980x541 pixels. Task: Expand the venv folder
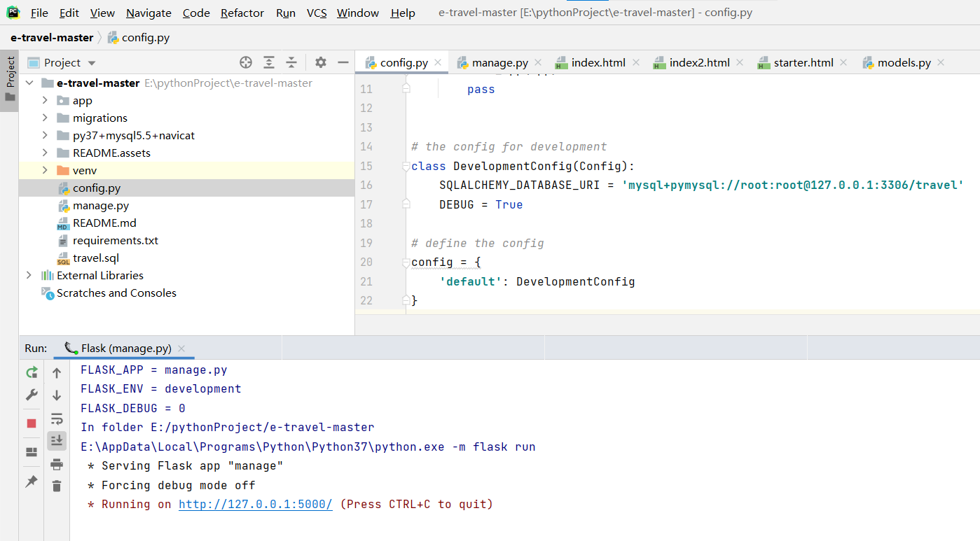click(45, 170)
